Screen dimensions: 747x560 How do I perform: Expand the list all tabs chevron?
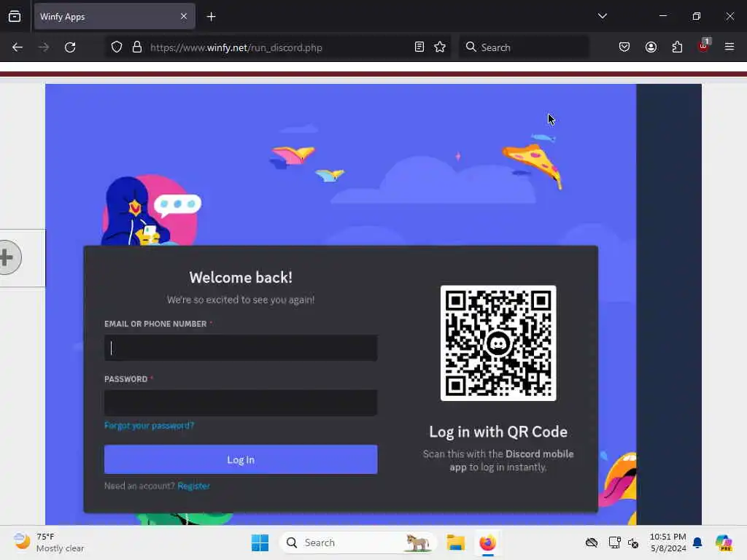(x=602, y=16)
